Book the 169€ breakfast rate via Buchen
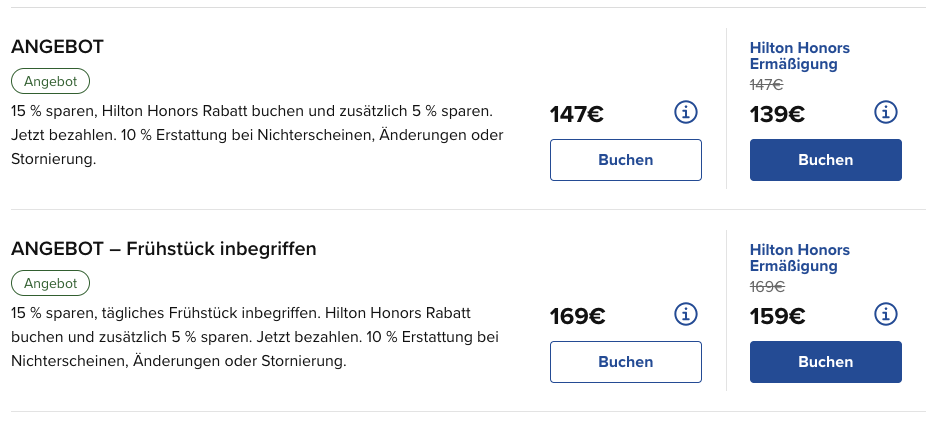Viewport: 939px width, 423px height. 626,362
